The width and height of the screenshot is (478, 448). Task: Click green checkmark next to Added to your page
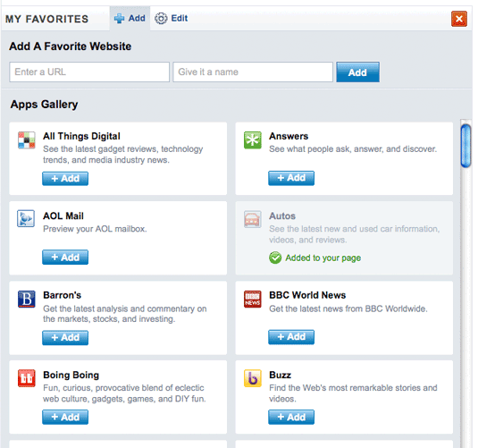click(275, 258)
